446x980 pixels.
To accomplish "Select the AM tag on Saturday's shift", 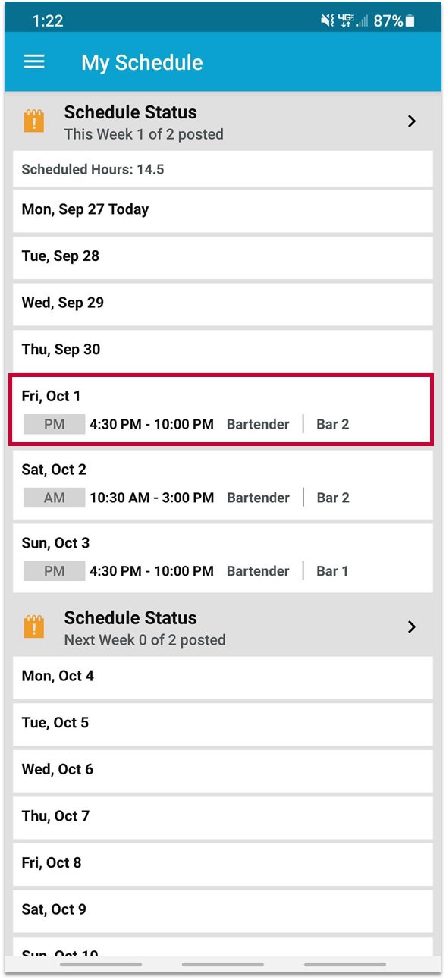I will click(55, 498).
